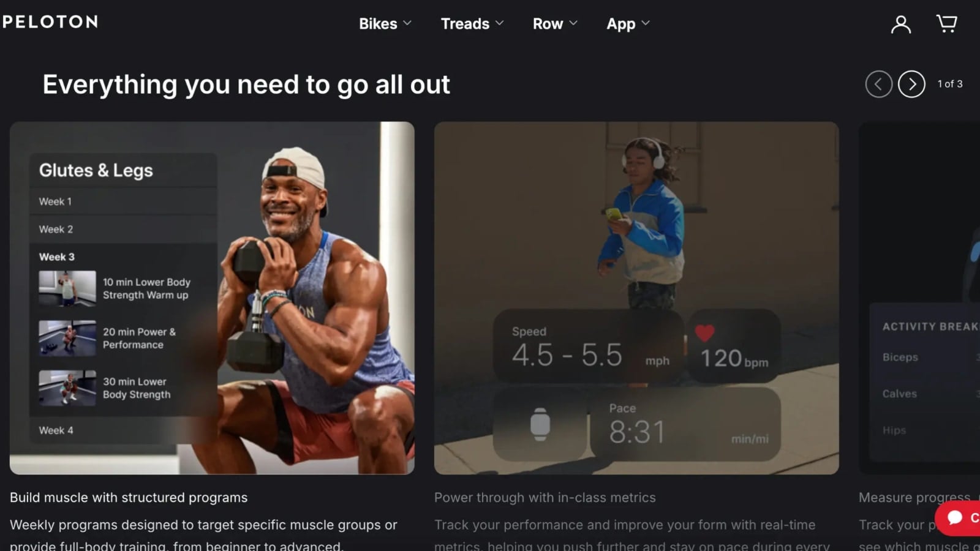
Task: Open the user account icon
Action: [x=900, y=24]
